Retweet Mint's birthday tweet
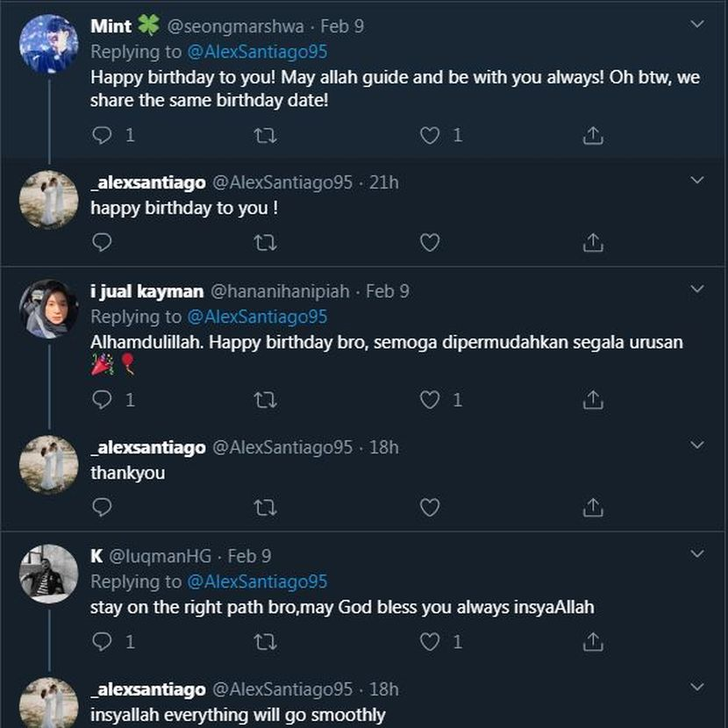The height and width of the screenshot is (728, 728). 265,135
